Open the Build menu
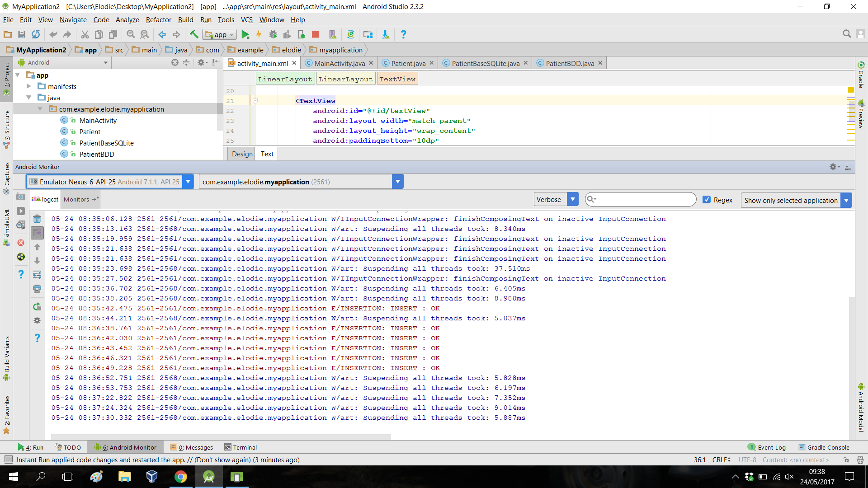Image resolution: width=868 pixels, height=488 pixels. [x=185, y=20]
